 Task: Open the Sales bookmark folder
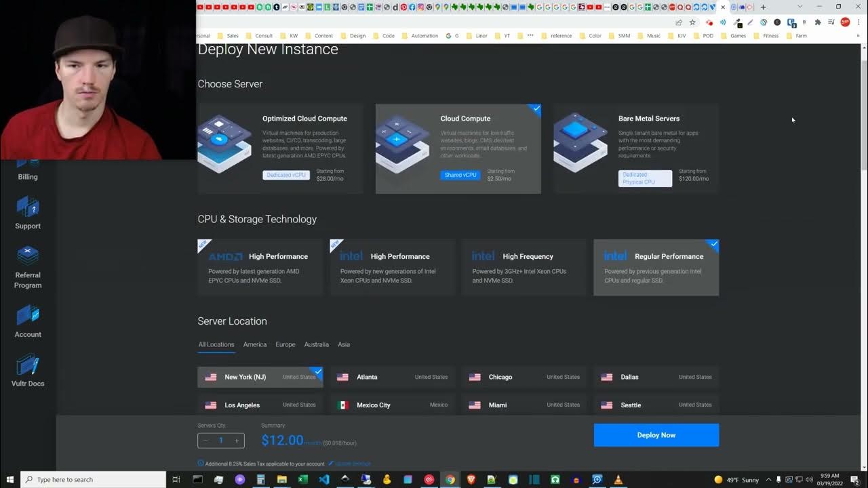[x=228, y=35]
